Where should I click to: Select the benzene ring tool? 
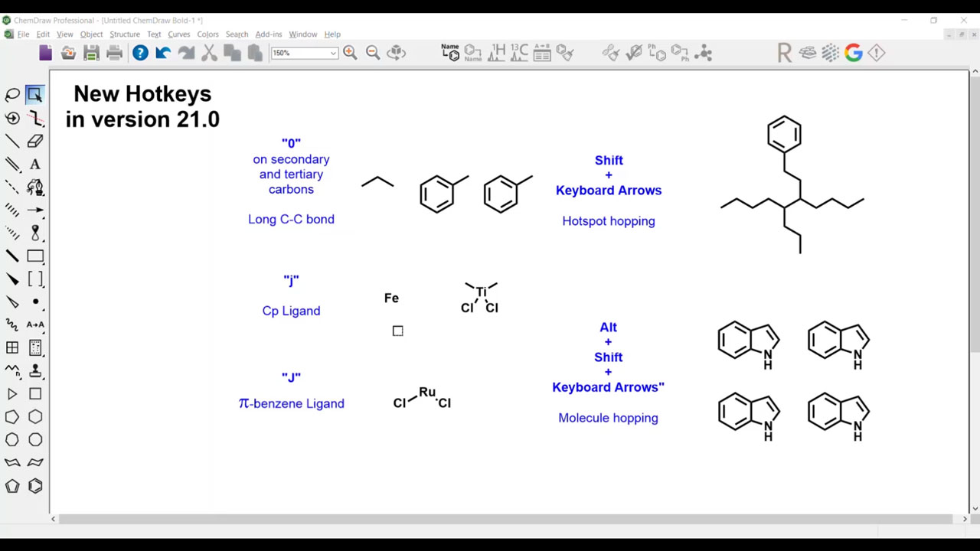[35, 486]
